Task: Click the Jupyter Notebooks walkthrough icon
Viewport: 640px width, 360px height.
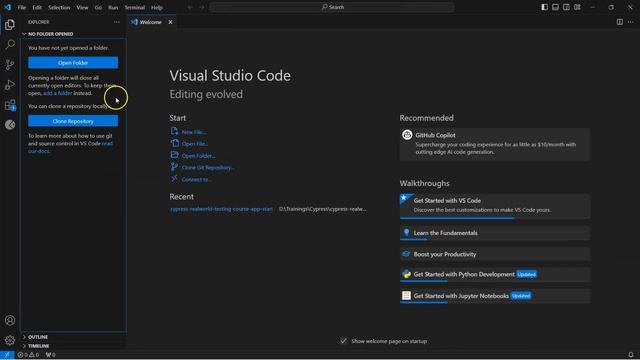Action: (x=406, y=296)
